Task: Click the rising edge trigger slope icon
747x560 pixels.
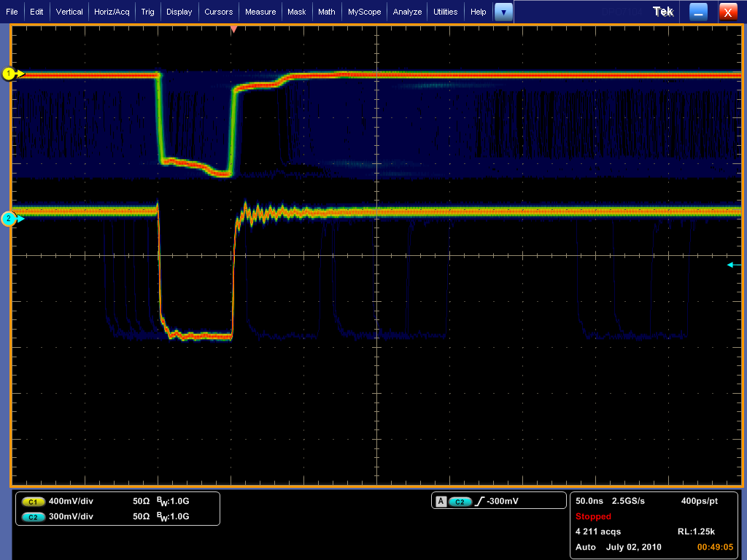Action: pos(479,502)
